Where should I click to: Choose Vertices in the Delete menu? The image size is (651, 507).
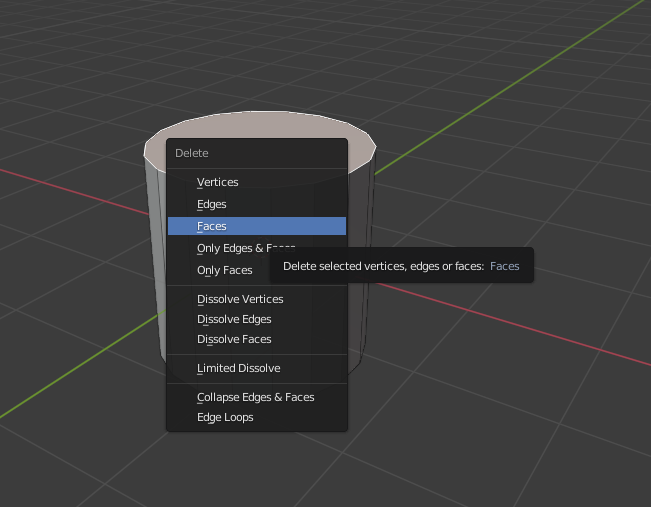point(257,182)
